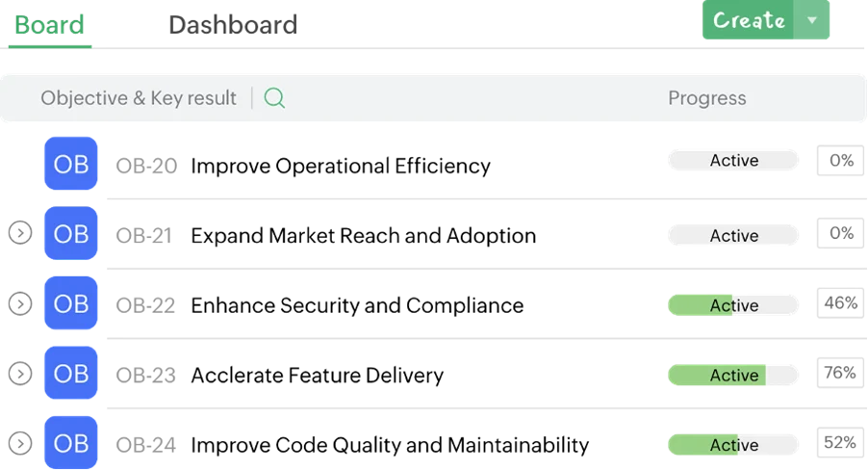Expand the second objective row using its chevron
Screen dimensions: 868x470
pyautogui.click(x=20, y=233)
